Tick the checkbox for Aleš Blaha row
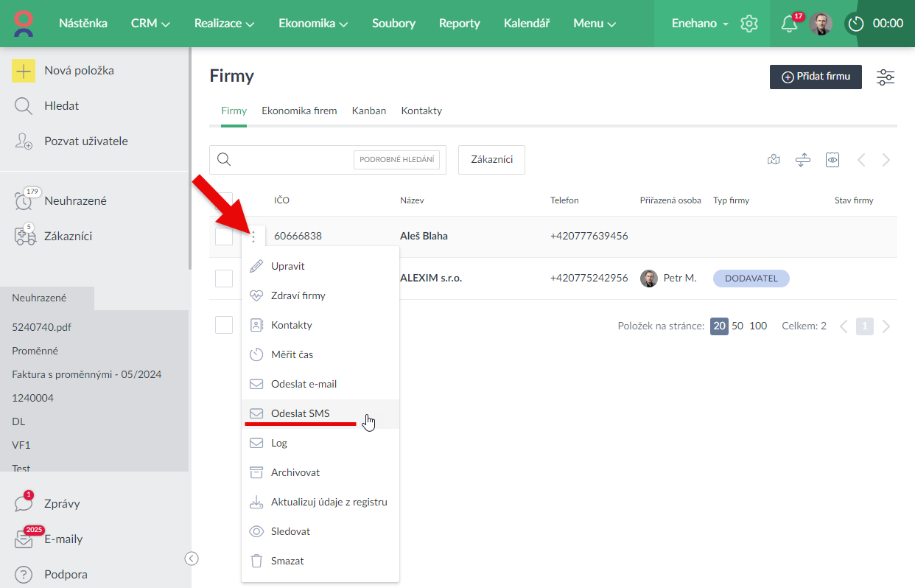915x588 pixels. click(224, 237)
